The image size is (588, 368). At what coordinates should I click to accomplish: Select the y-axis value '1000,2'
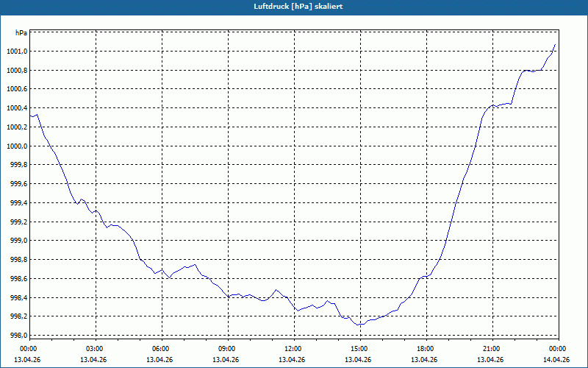(x=17, y=127)
